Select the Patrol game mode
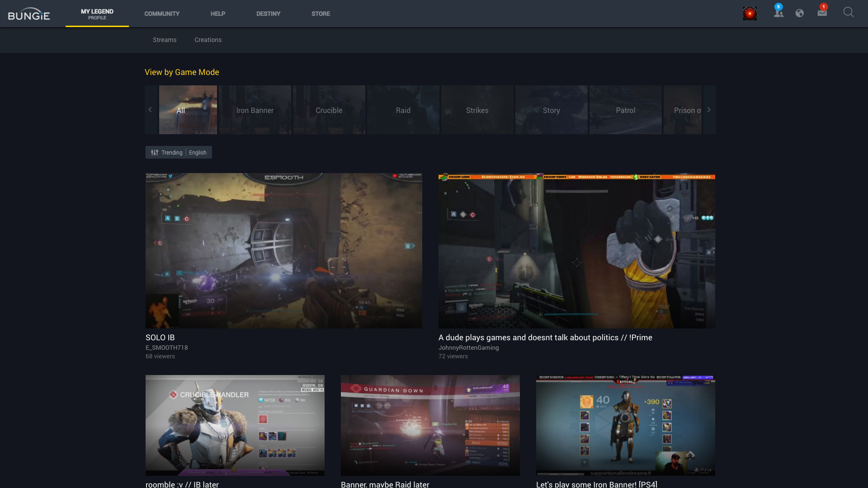Screen dimensions: 868x488 [x=626, y=110]
